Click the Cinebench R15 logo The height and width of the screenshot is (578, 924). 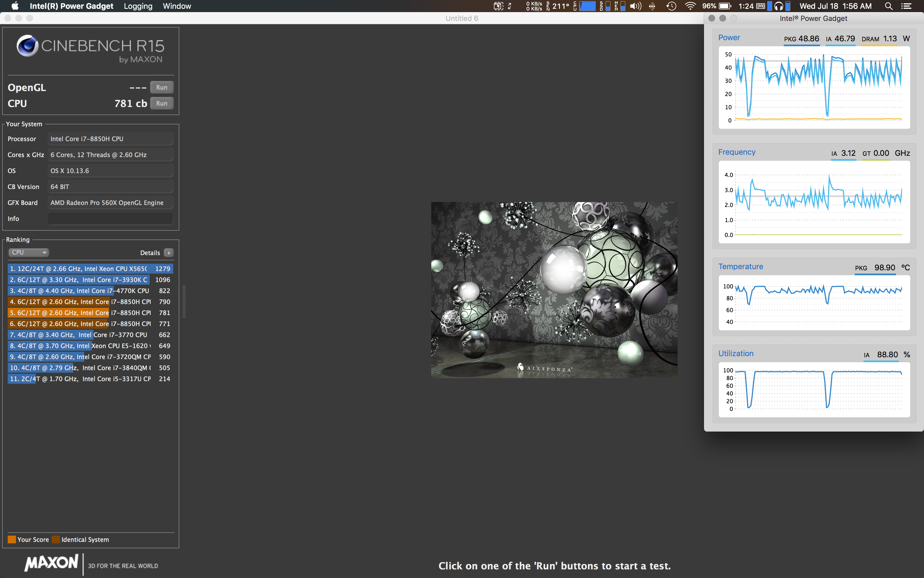point(90,49)
